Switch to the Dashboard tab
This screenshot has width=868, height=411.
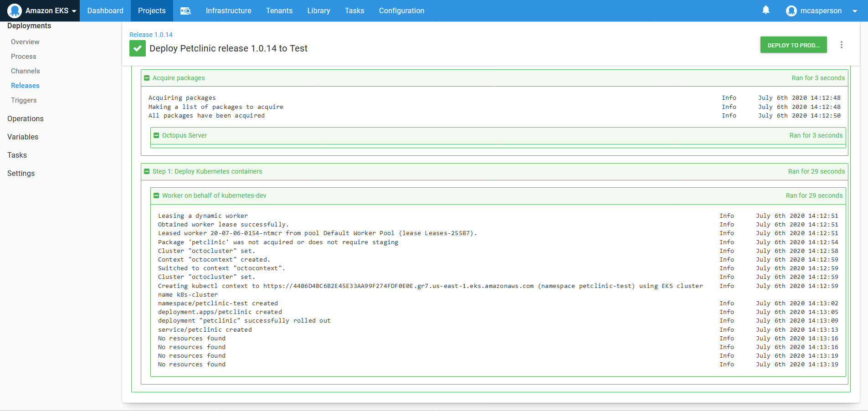105,10
